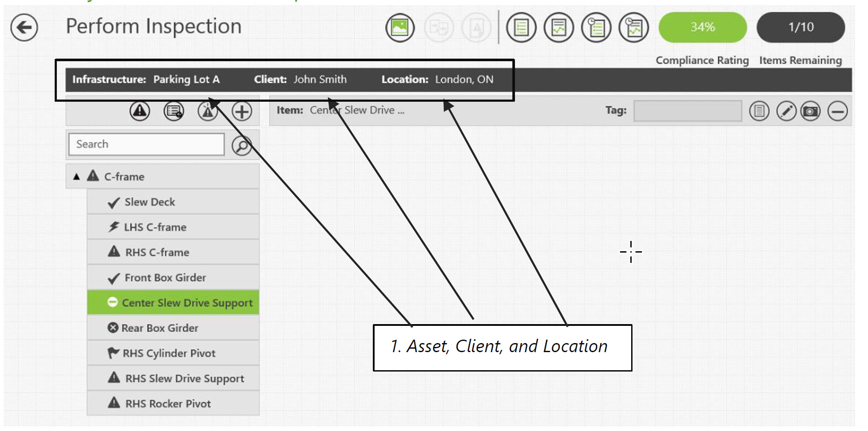Viewport: 868px width, 431px height.
Task: Click the Tag input field
Action: (x=688, y=111)
